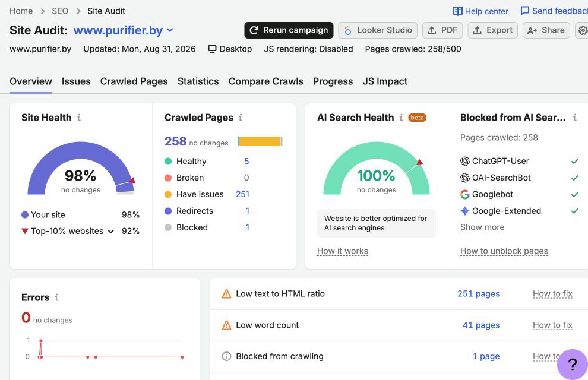Click the How it works link
Image resolution: width=588 pixels, height=380 pixels.
(x=342, y=251)
